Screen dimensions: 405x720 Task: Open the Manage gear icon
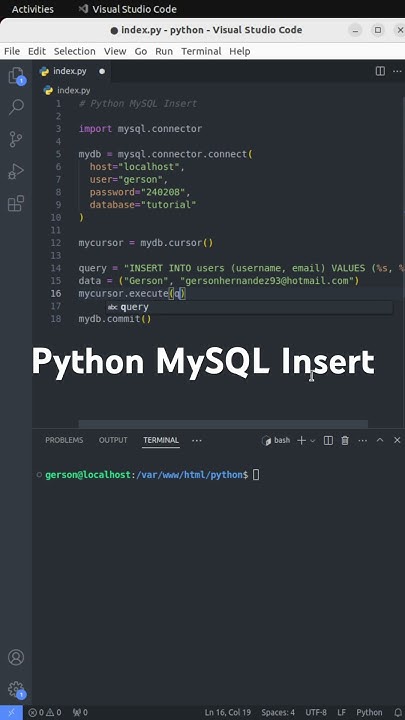click(x=16, y=689)
